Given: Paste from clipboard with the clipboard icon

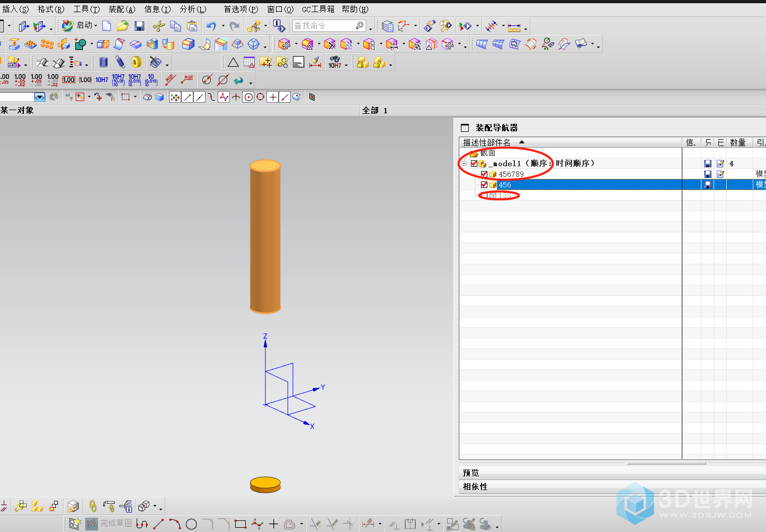Looking at the screenshot, I should click(192, 26).
